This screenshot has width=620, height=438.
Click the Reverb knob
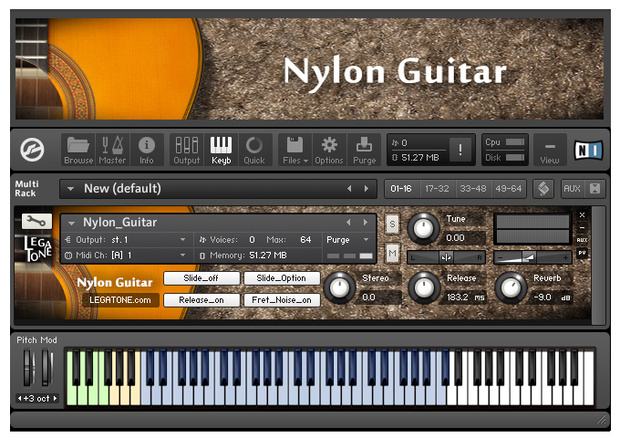click(x=510, y=287)
